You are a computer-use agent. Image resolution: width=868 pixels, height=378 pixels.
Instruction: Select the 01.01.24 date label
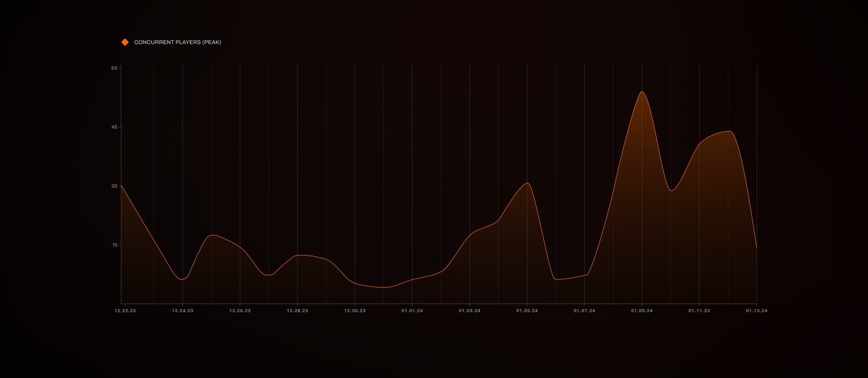[412, 311]
